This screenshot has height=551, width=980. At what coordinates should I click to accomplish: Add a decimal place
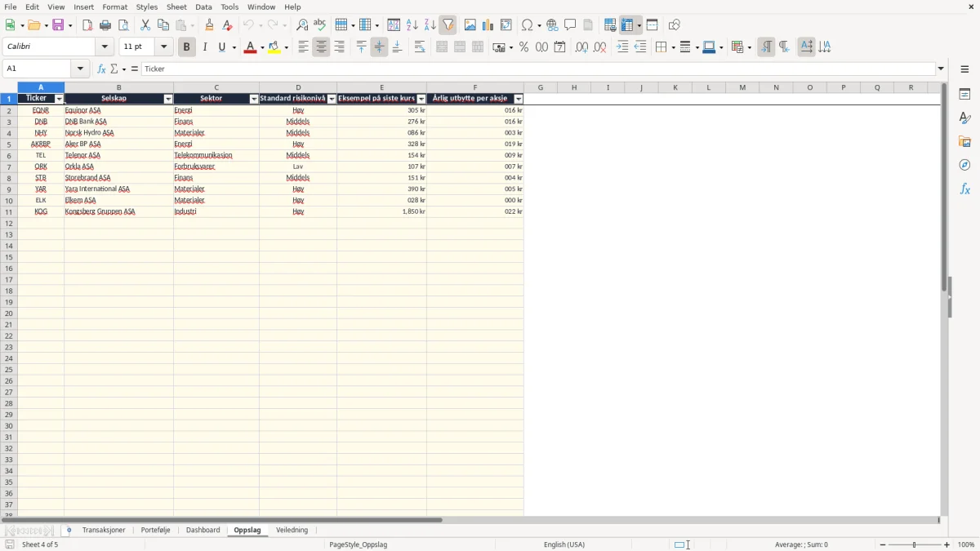point(582,47)
